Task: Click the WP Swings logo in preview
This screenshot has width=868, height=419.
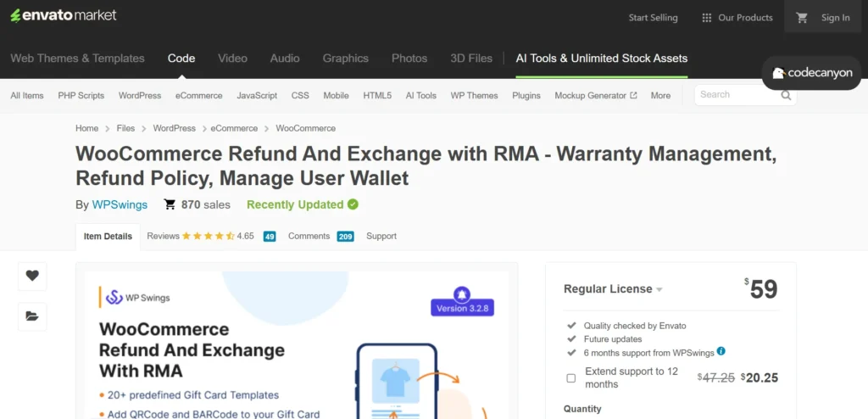Action: pyautogui.click(x=138, y=298)
